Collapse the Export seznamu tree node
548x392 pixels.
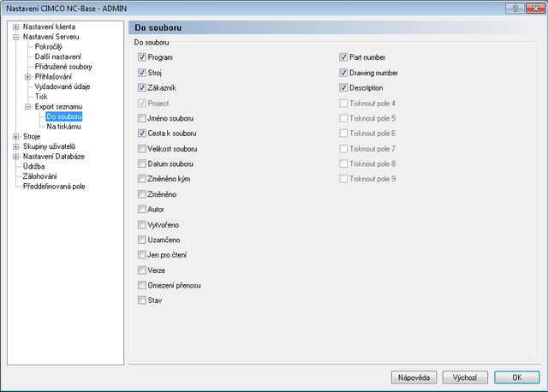click(x=27, y=107)
